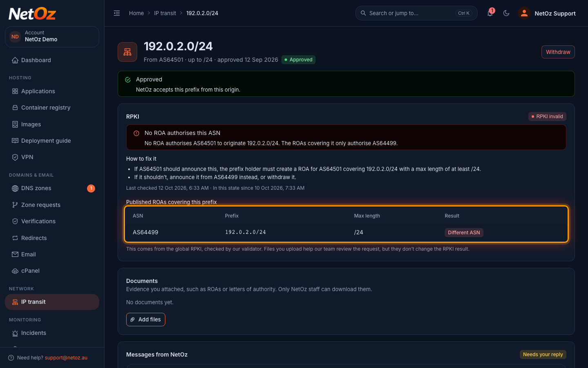Open the NetOz Demo account switcher
This screenshot has height=368, width=588.
52,36
